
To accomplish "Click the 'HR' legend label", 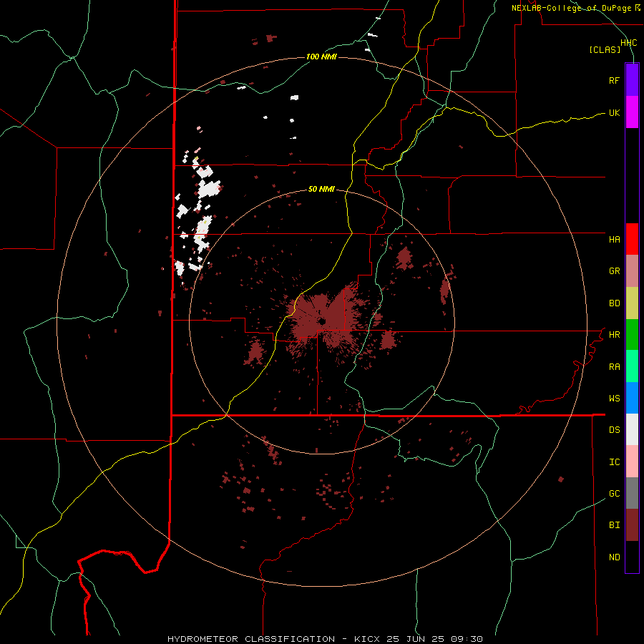I will point(614,335).
